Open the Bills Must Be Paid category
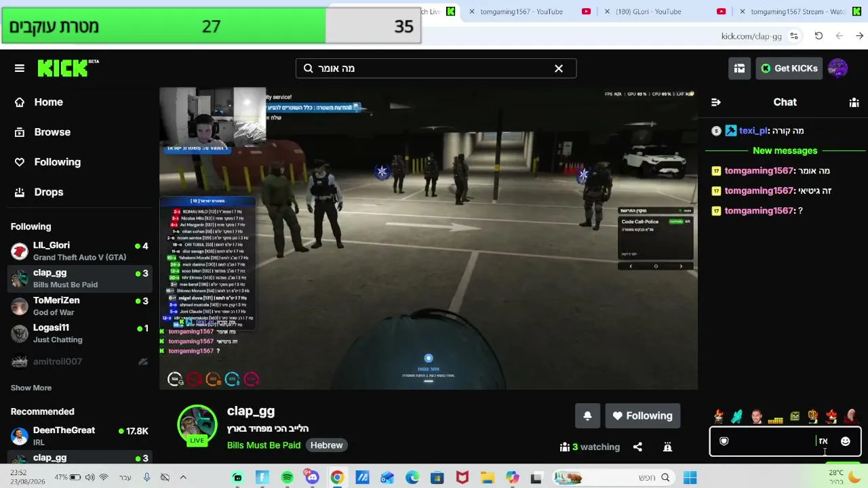The height and width of the screenshot is (488, 868). 264,445
